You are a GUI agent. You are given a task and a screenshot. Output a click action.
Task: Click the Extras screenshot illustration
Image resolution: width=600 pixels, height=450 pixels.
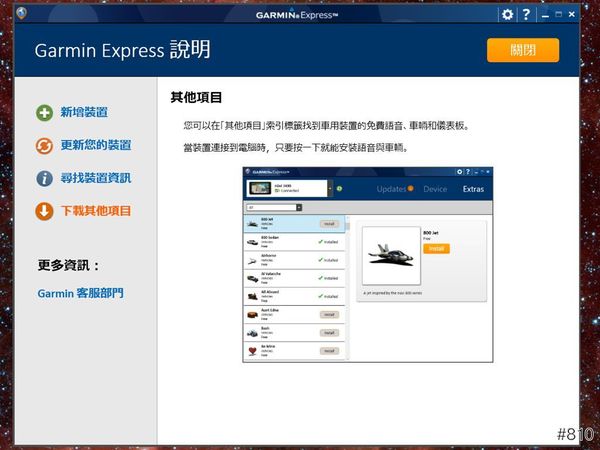(x=368, y=265)
